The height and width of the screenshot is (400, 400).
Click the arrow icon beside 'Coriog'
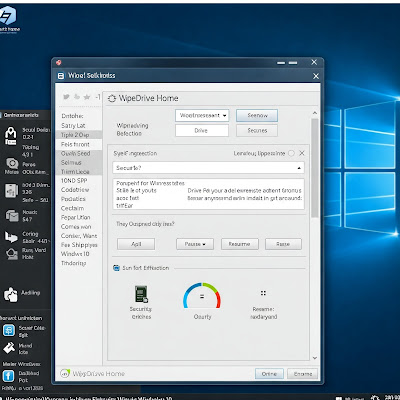pos(11,237)
